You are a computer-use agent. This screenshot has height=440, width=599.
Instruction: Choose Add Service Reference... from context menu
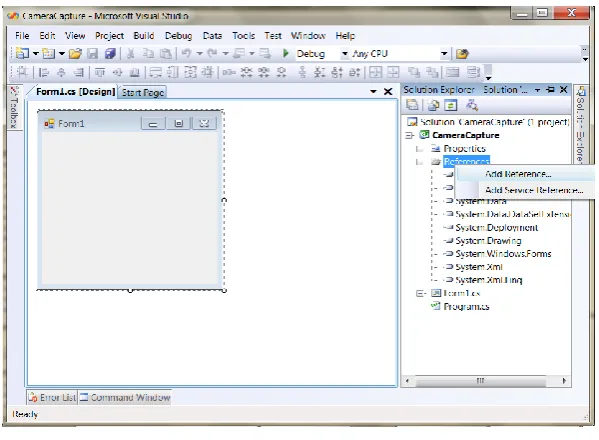click(x=526, y=190)
